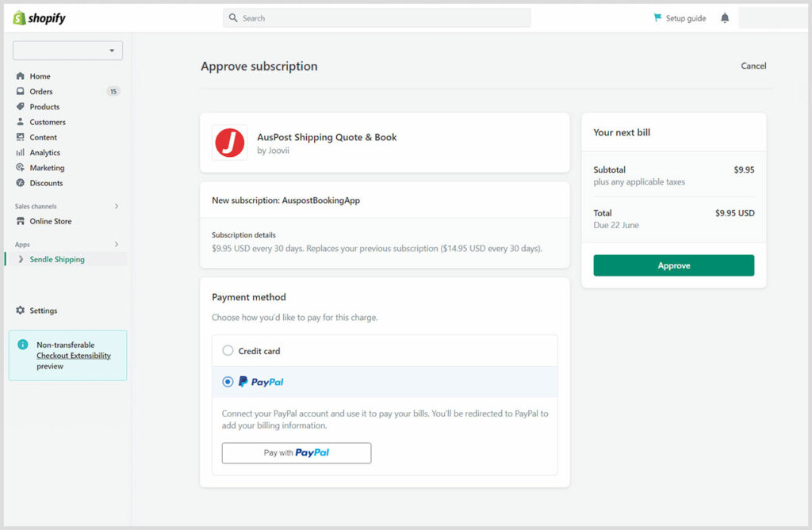
Task: Open Content page
Action: [44, 137]
